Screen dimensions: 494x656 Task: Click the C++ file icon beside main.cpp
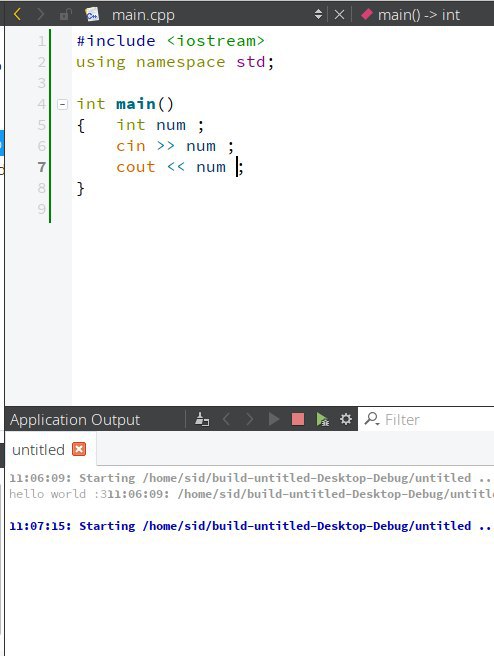click(92, 14)
